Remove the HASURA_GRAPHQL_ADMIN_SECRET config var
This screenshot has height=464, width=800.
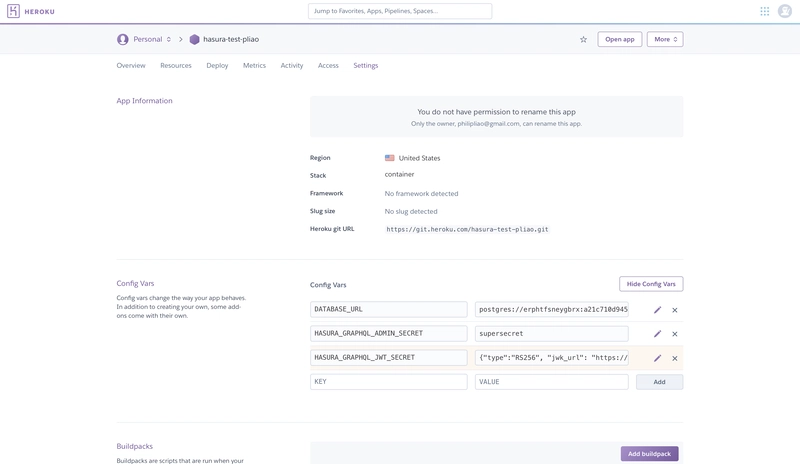(x=674, y=334)
